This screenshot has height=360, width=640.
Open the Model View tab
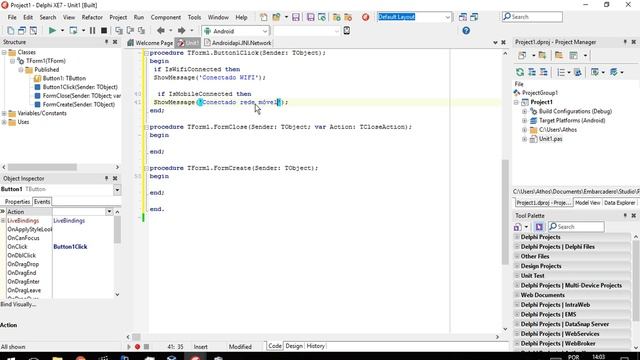[587, 203]
